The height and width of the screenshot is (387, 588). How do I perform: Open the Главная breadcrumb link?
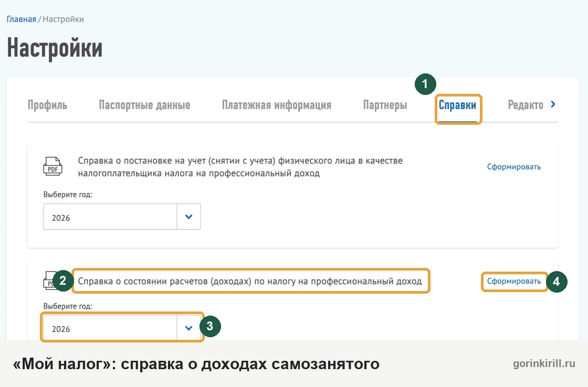tap(22, 19)
